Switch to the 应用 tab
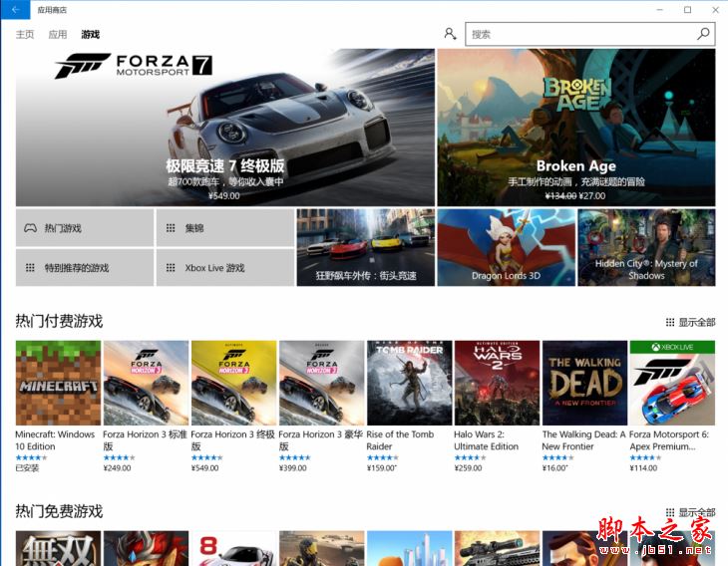Viewport: 728px width, 566px height. (x=58, y=34)
